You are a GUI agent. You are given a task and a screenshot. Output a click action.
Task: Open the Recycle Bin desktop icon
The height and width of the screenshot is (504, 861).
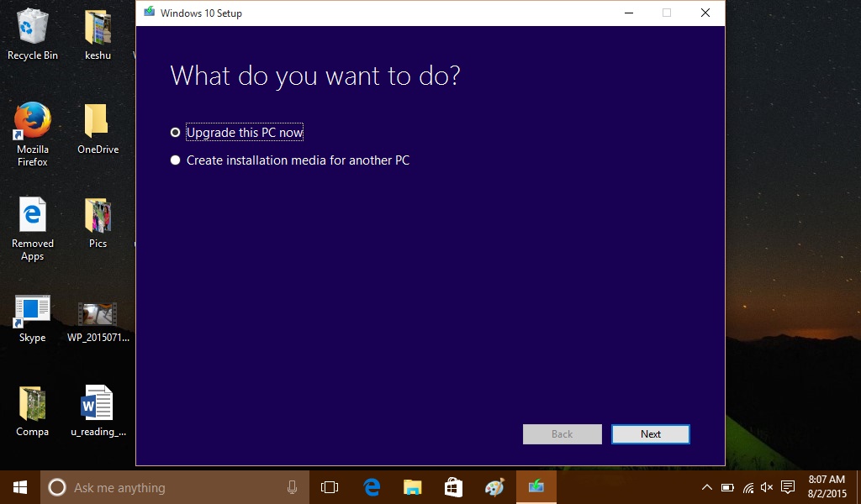click(33, 34)
